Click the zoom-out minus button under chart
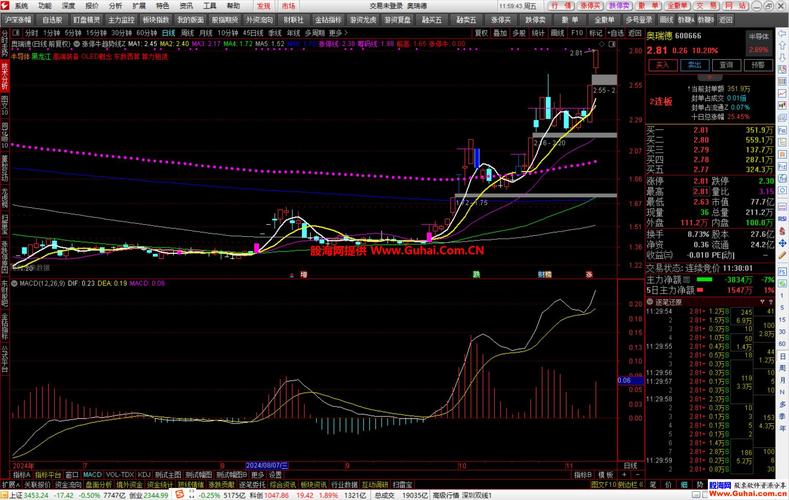This screenshot has width=789, height=500. [x=637, y=474]
